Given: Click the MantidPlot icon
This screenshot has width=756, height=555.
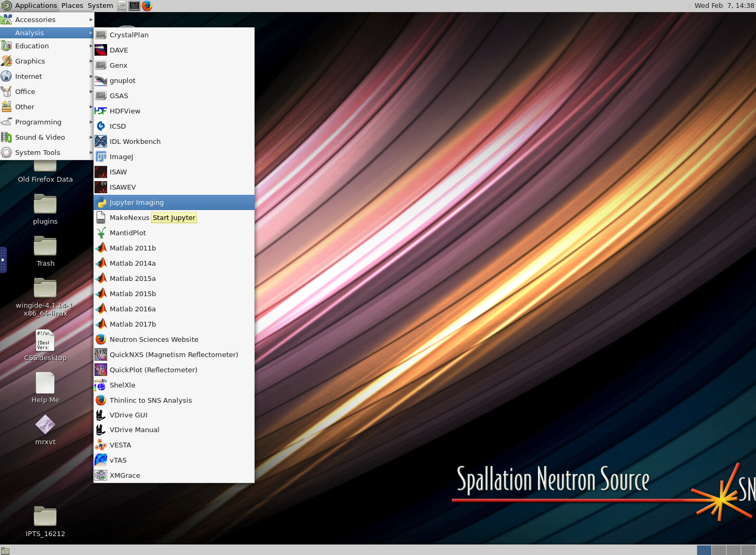Looking at the screenshot, I should pyautogui.click(x=101, y=233).
